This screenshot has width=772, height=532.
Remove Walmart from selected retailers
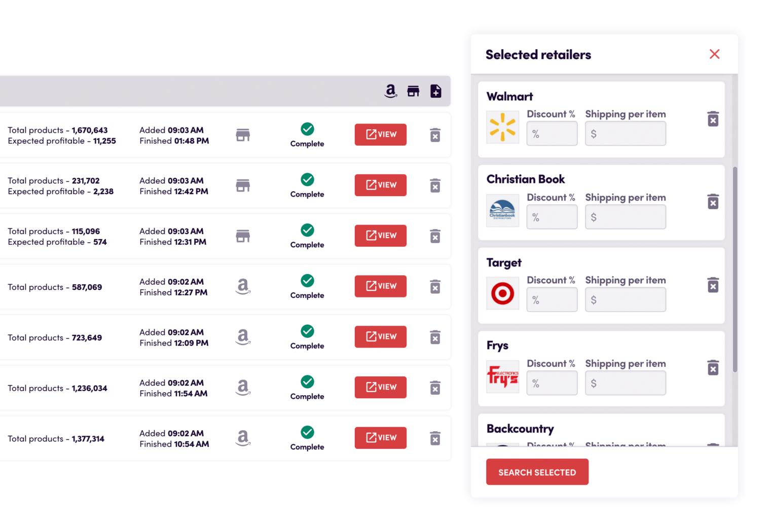713,119
